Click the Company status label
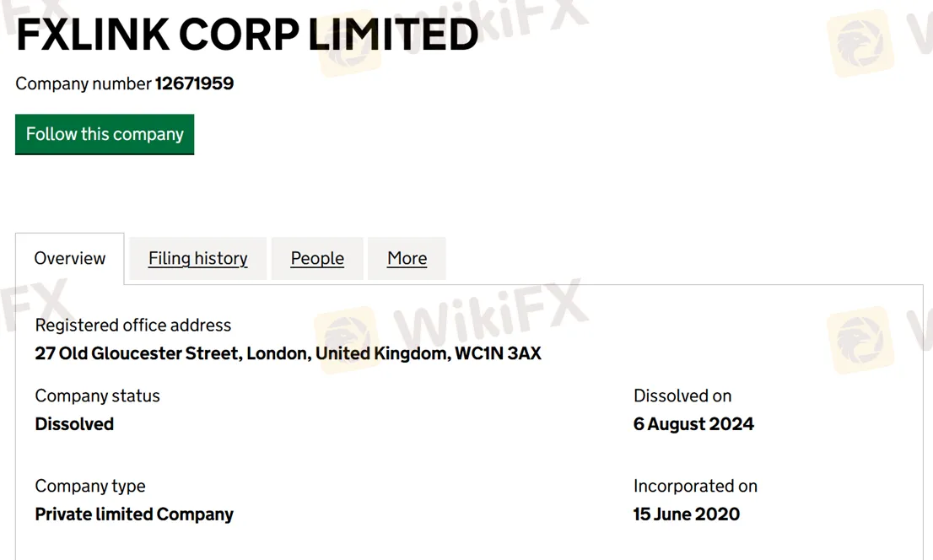 [97, 396]
